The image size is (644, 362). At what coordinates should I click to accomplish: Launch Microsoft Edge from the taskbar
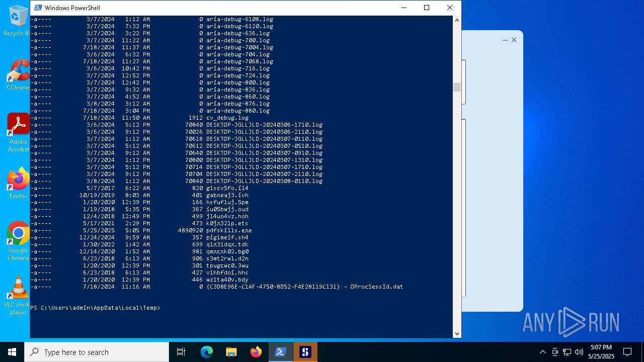[x=207, y=352]
